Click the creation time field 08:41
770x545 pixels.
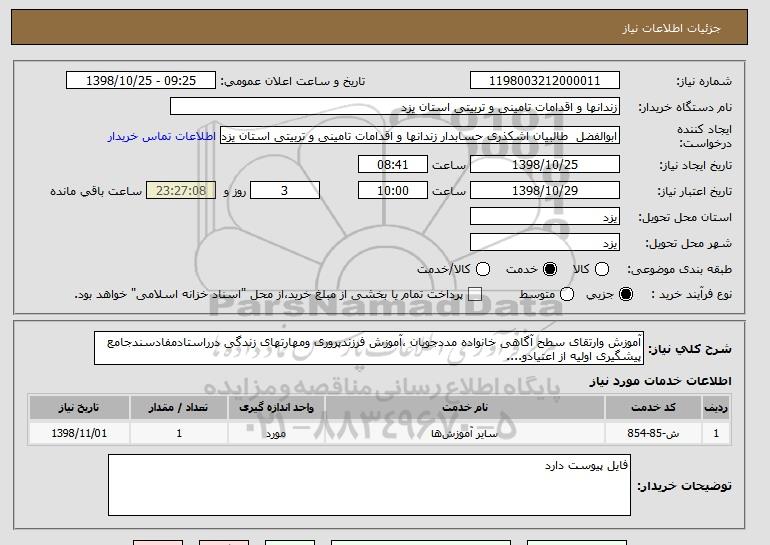coord(392,164)
